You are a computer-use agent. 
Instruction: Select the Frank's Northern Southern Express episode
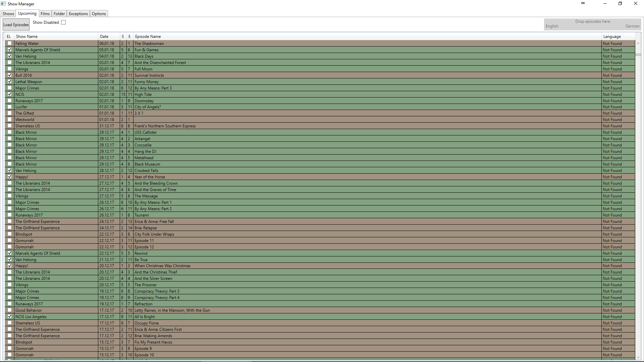pos(165,126)
